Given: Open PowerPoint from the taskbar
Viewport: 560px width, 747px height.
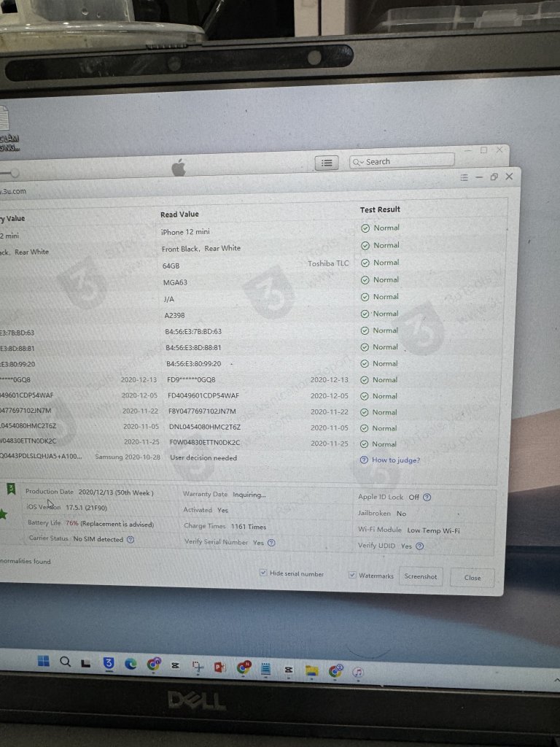Looking at the screenshot, I should point(219,667).
